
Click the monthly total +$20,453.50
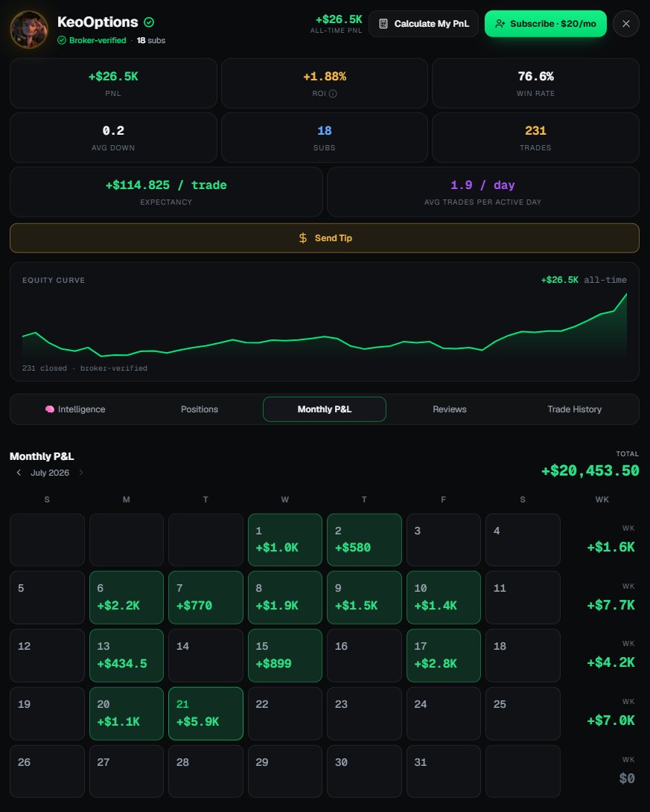coord(590,470)
